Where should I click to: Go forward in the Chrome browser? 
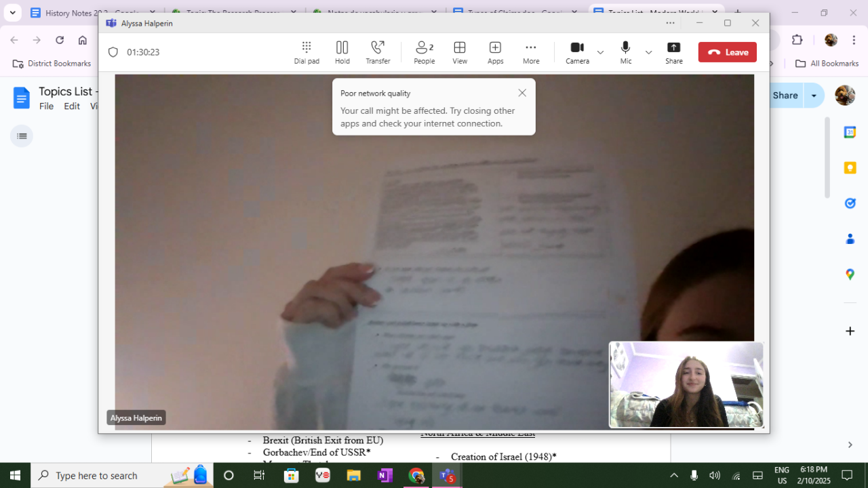tap(37, 40)
